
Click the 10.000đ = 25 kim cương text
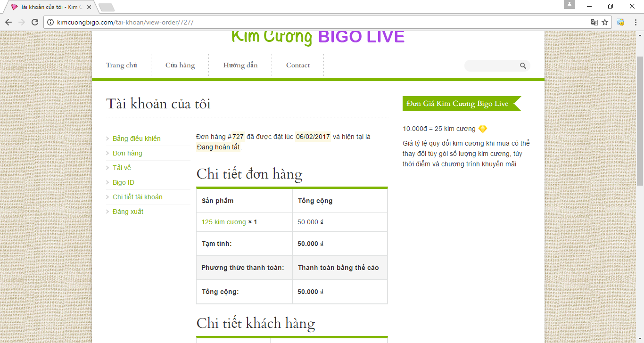[x=439, y=129]
